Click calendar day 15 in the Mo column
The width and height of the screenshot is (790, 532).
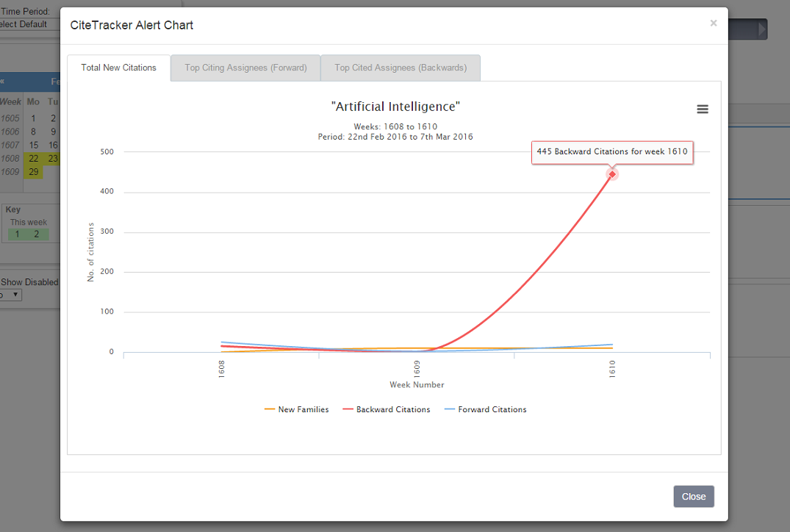[33, 145]
